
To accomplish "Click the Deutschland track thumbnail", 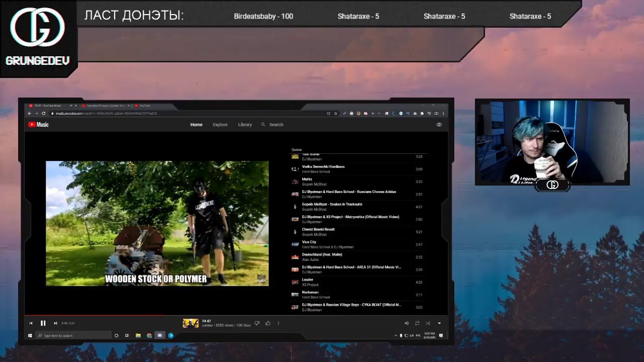I will click(295, 257).
